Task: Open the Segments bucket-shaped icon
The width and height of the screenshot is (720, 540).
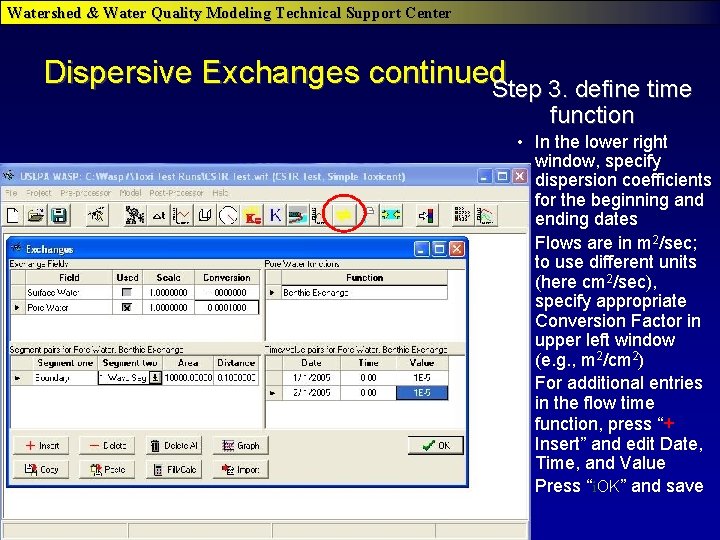Action: coord(205,215)
